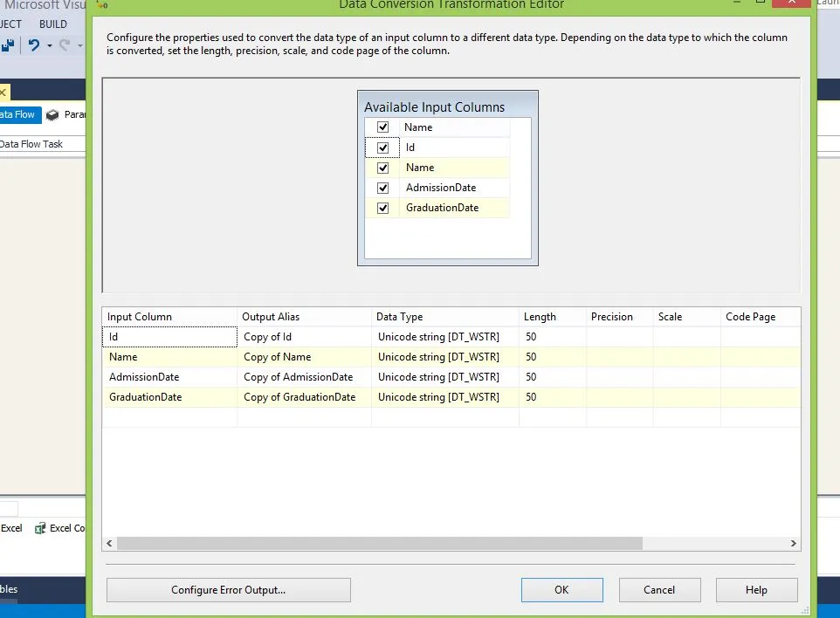This screenshot has width=840, height=618.
Task: Open Data Type dropdown for GraduationDate row
Action: coord(444,397)
